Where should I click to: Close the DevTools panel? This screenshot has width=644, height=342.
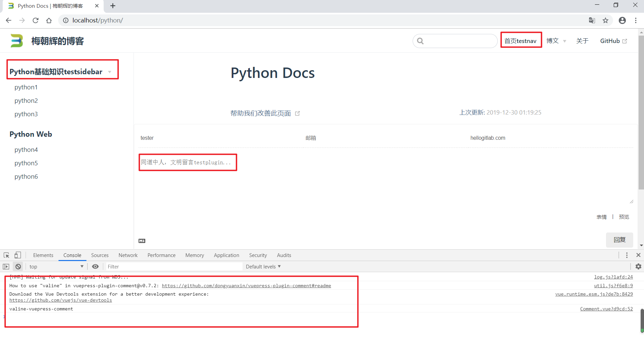pyautogui.click(x=638, y=255)
